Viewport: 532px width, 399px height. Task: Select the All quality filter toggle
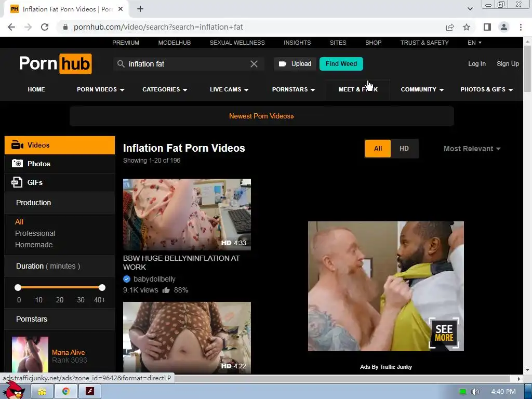pos(378,149)
